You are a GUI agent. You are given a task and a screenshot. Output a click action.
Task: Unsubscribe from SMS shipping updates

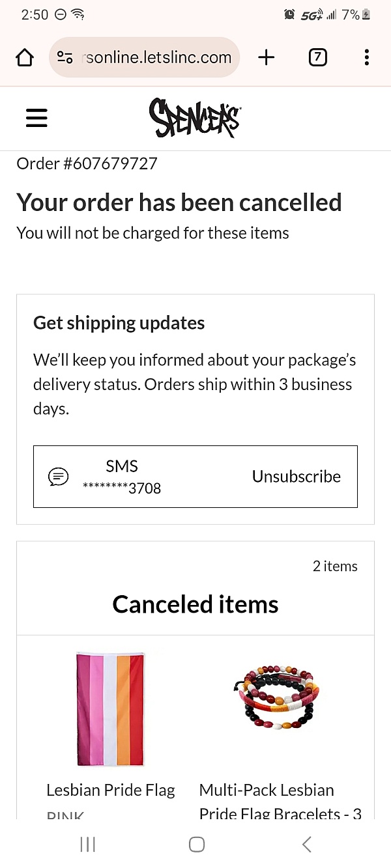[x=296, y=477]
